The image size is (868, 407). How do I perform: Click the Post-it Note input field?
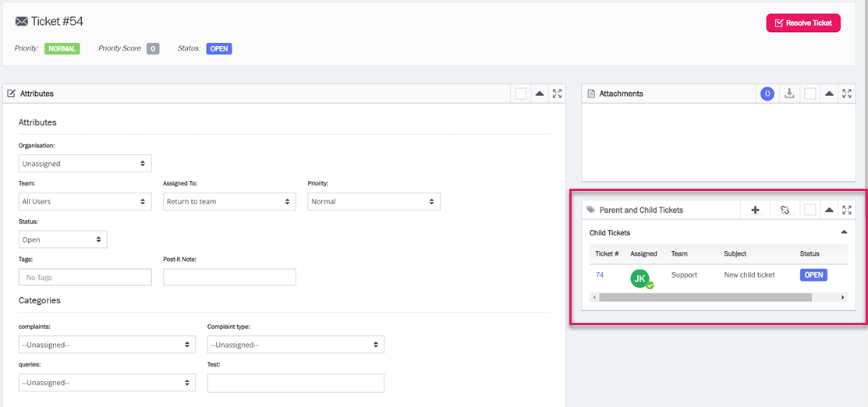tap(229, 277)
